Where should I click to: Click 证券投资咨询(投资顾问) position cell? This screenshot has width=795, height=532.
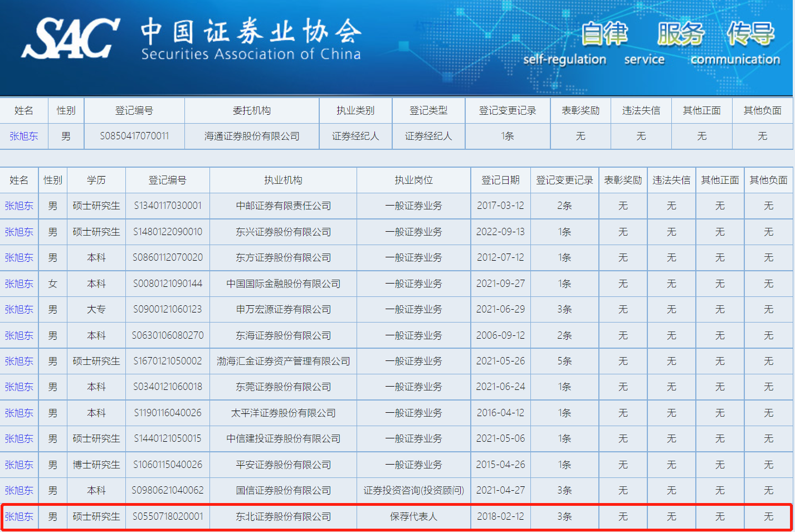click(x=413, y=490)
